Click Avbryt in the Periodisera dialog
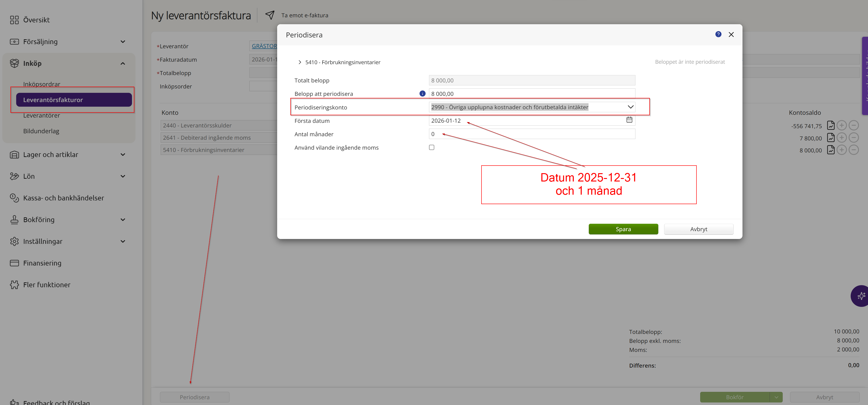Screen dimensions: 868x405 (x=699, y=229)
